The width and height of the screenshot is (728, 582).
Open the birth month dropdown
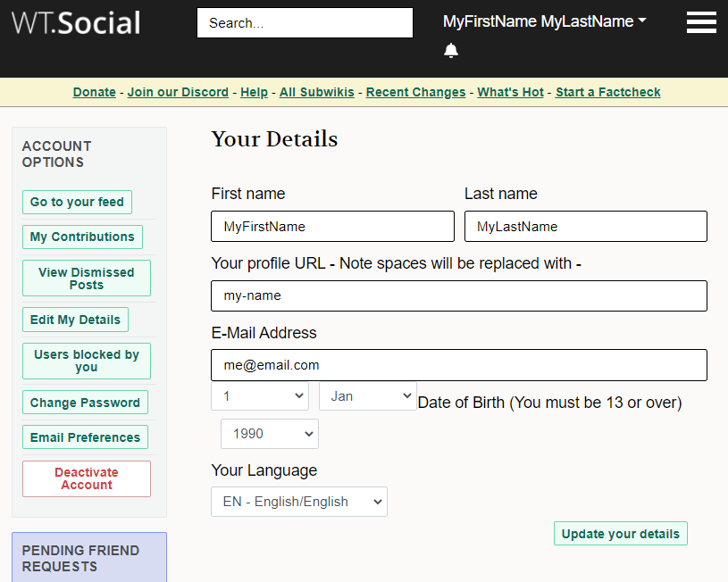tap(368, 396)
